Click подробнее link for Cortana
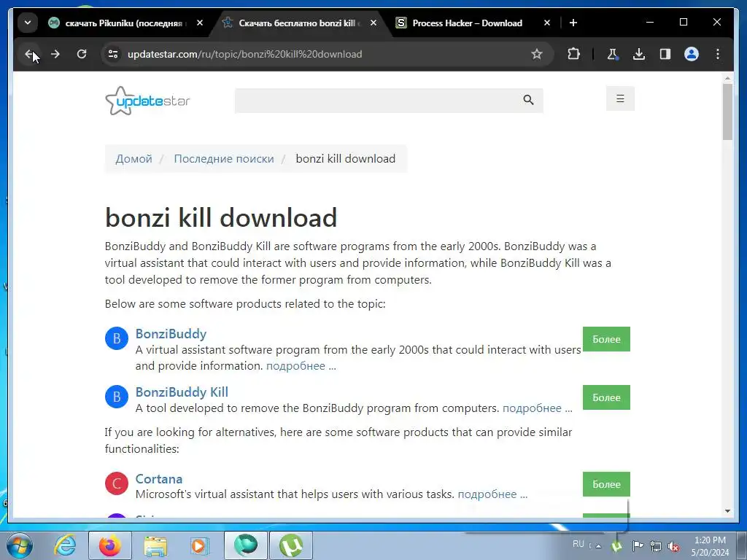Viewport: 747px width, 560px height. pyautogui.click(x=492, y=494)
